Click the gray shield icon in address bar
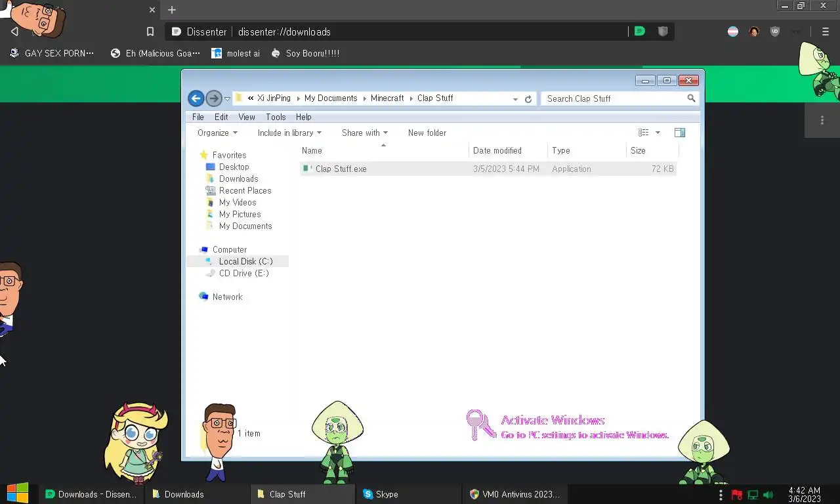 coord(663,31)
